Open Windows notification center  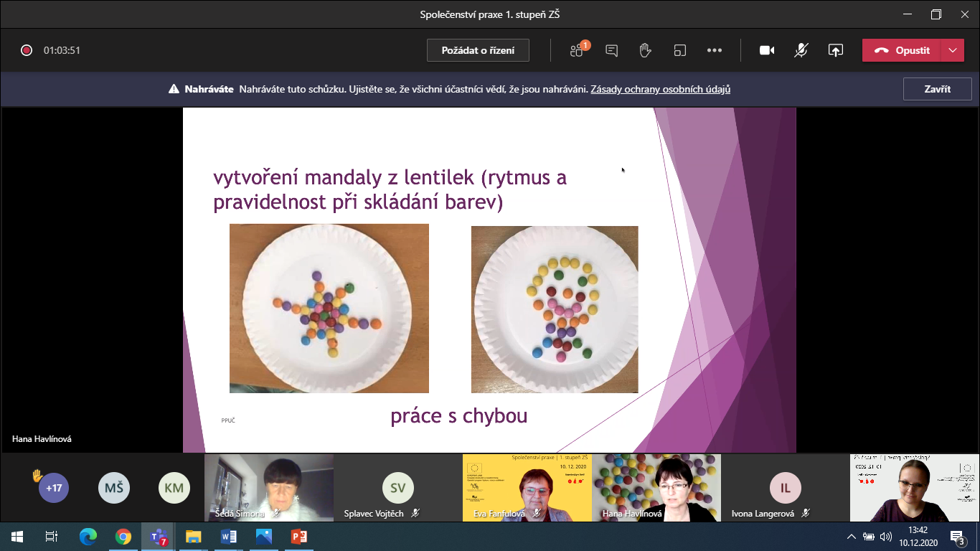[957, 536]
